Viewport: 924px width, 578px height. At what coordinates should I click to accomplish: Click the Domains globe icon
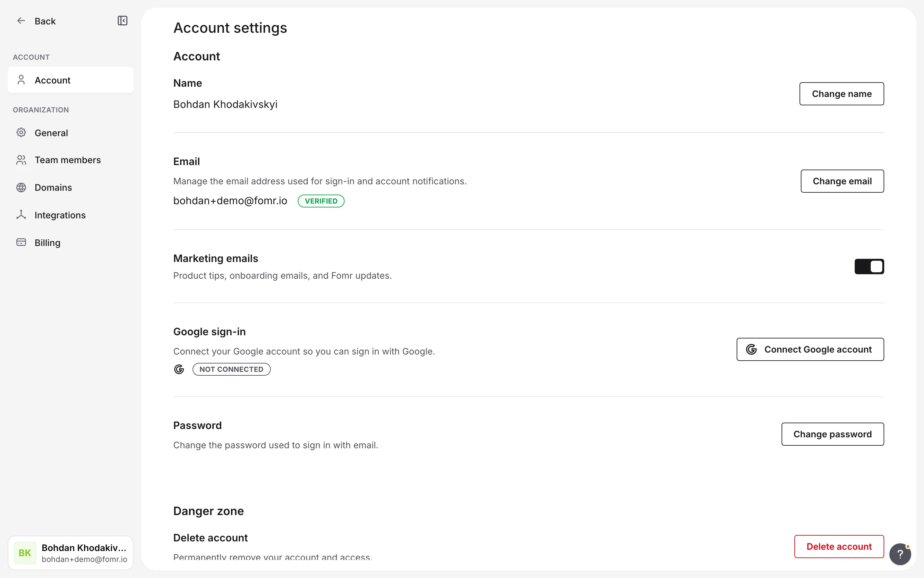[x=21, y=187]
